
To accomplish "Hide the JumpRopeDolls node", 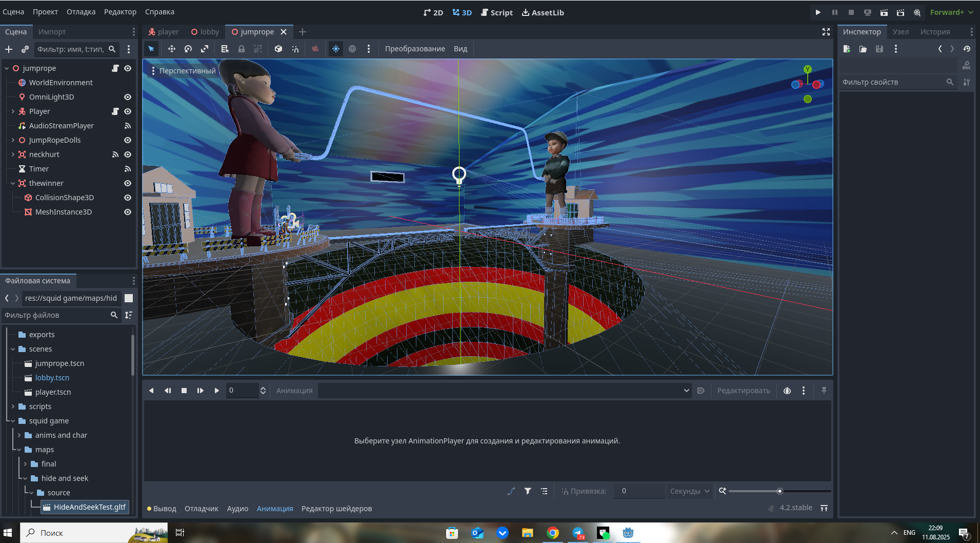I will pyautogui.click(x=128, y=140).
